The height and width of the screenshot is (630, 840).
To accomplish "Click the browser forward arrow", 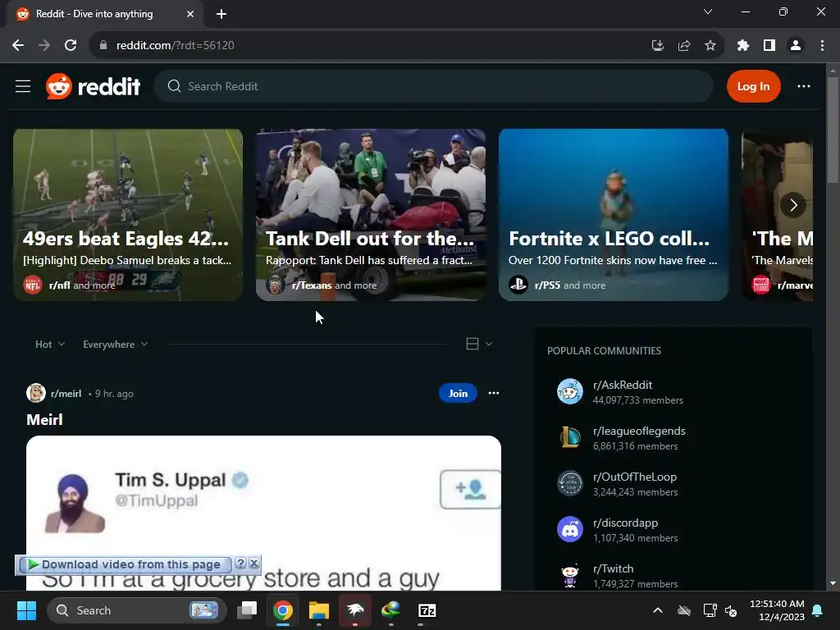I will point(44,46).
